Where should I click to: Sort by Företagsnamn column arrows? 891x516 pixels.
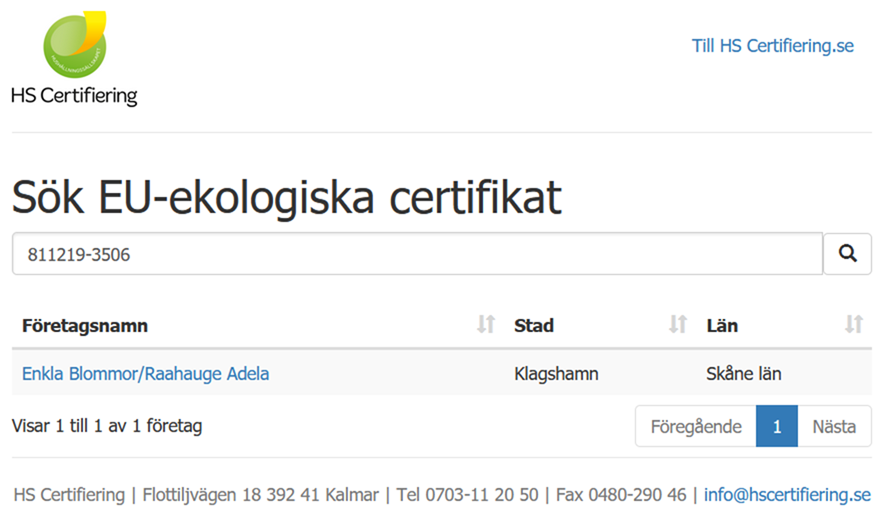486,324
